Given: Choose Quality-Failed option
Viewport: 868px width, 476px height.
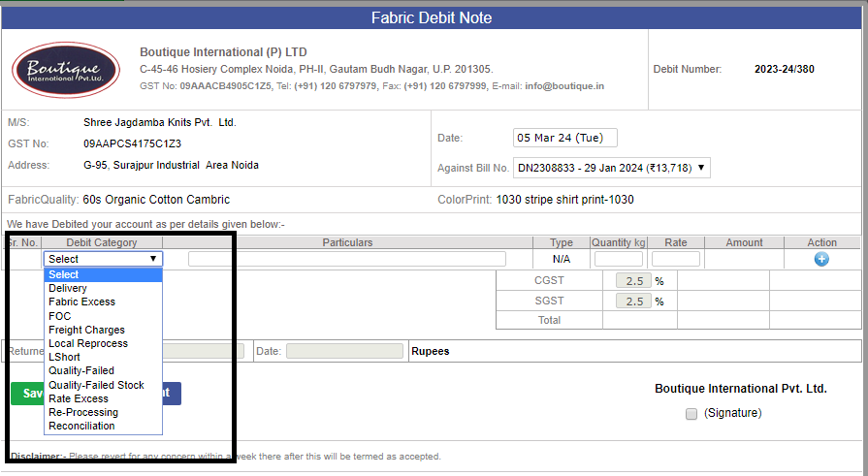Looking at the screenshot, I should 103,371.
